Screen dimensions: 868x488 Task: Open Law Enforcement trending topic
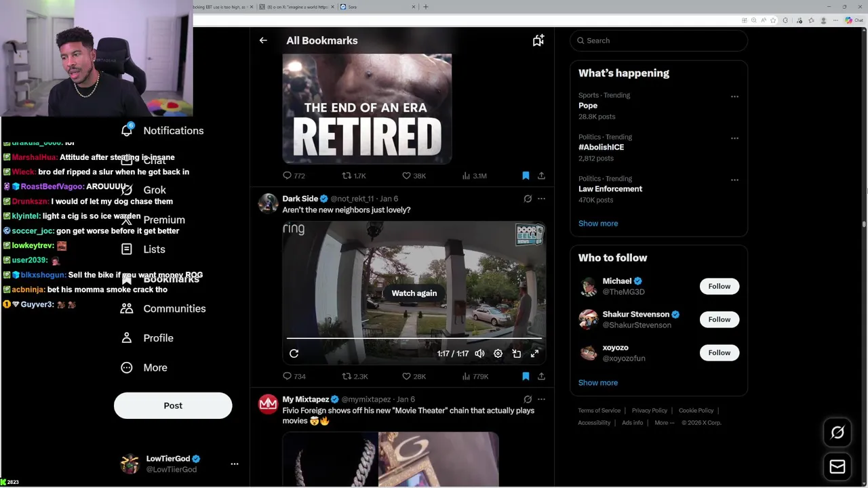click(658, 189)
